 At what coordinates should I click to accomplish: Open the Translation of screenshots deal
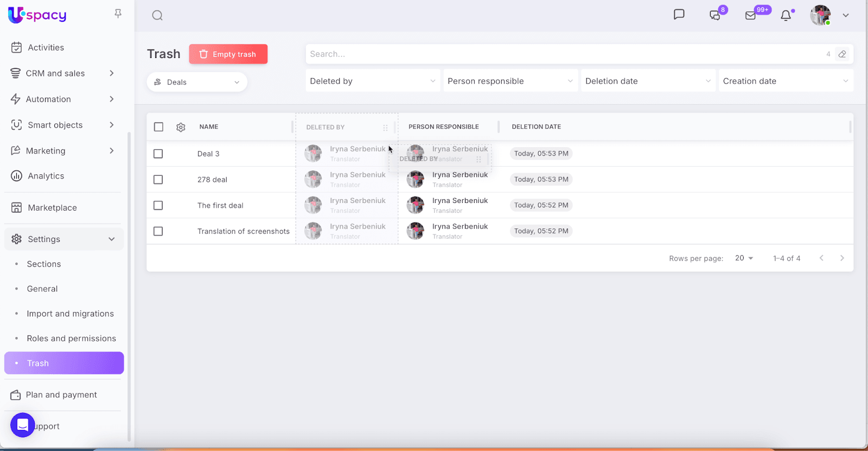point(243,231)
